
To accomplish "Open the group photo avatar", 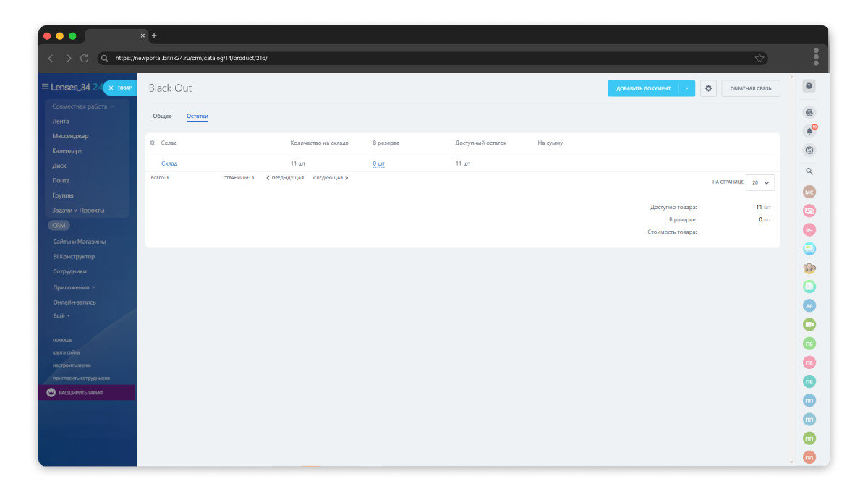I will coord(809,268).
